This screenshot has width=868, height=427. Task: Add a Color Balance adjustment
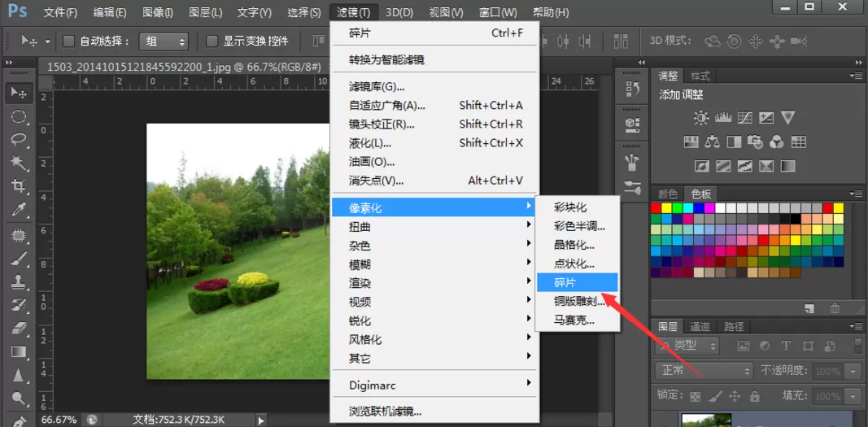pyautogui.click(x=712, y=142)
